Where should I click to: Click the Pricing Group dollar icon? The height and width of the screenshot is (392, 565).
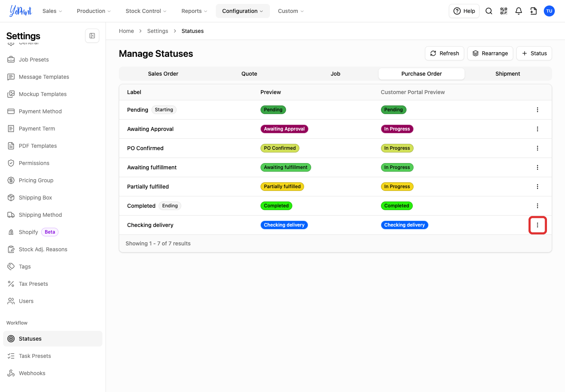point(11,180)
